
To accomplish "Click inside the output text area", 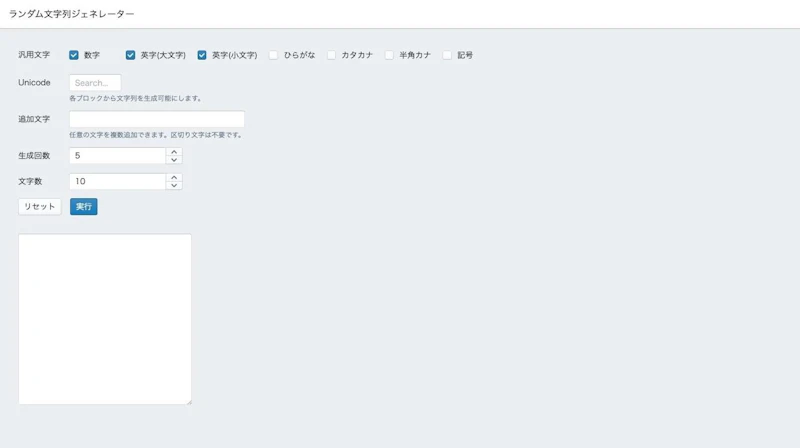I will click(105, 319).
